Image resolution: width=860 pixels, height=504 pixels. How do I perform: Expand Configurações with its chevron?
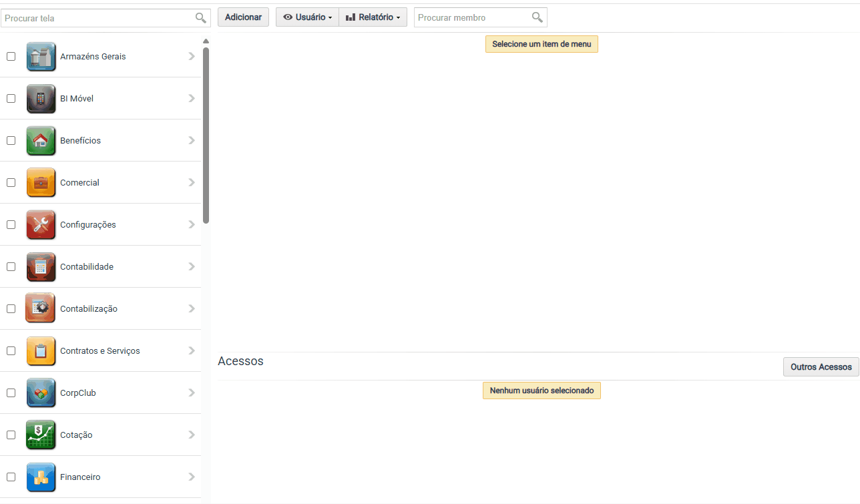pyautogui.click(x=192, y=225)
